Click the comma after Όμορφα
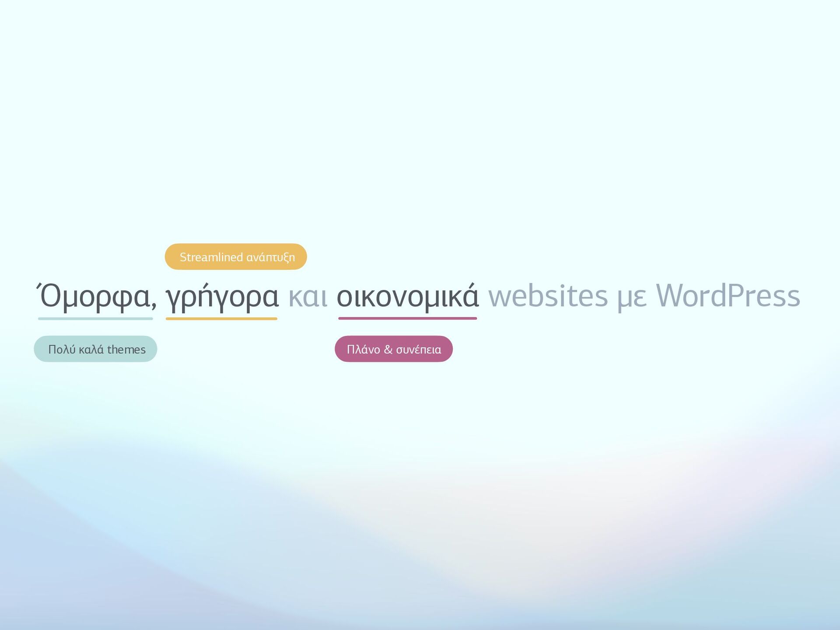 (154, 305)
